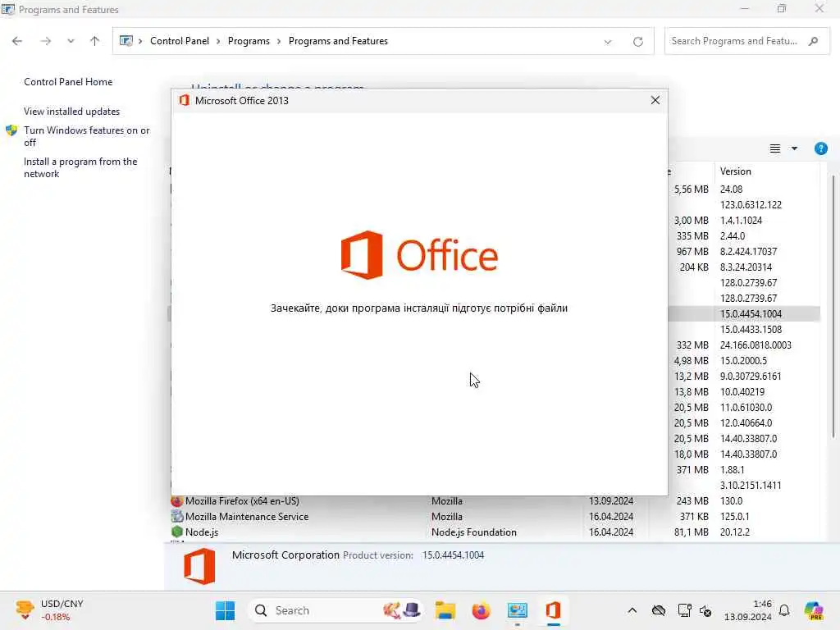
Task: Click the forward navigation arrow
Action: click(x=46, y=41)
